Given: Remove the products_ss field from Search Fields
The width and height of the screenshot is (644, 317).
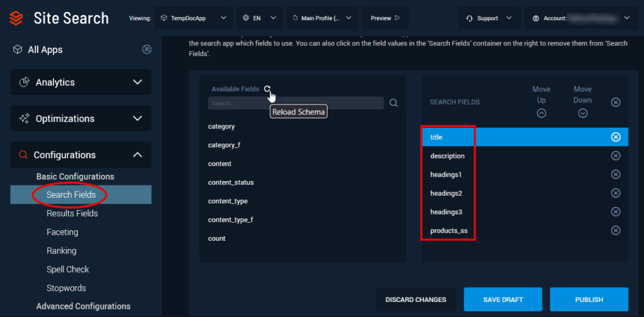Looking at the screenshot, I should [x=616, y=231].
